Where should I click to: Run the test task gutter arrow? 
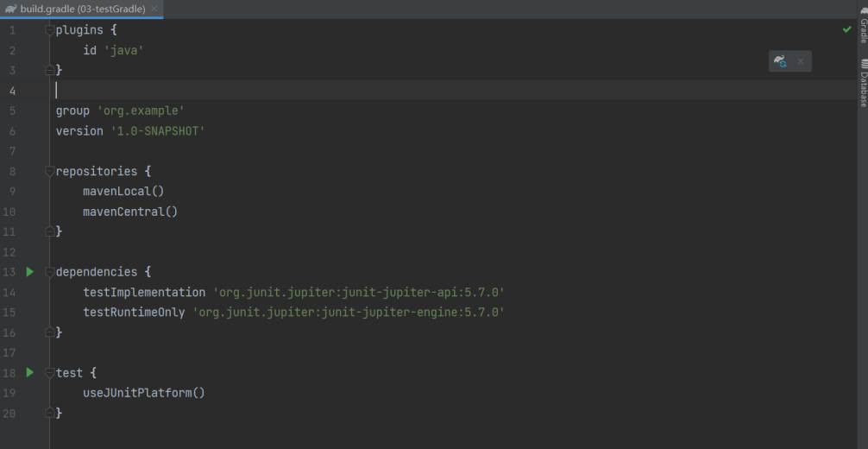pos(30,372)
